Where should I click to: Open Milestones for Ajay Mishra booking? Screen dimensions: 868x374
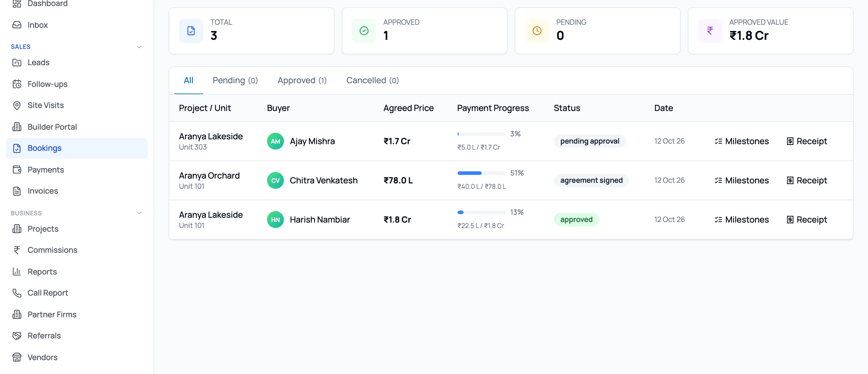741,141
